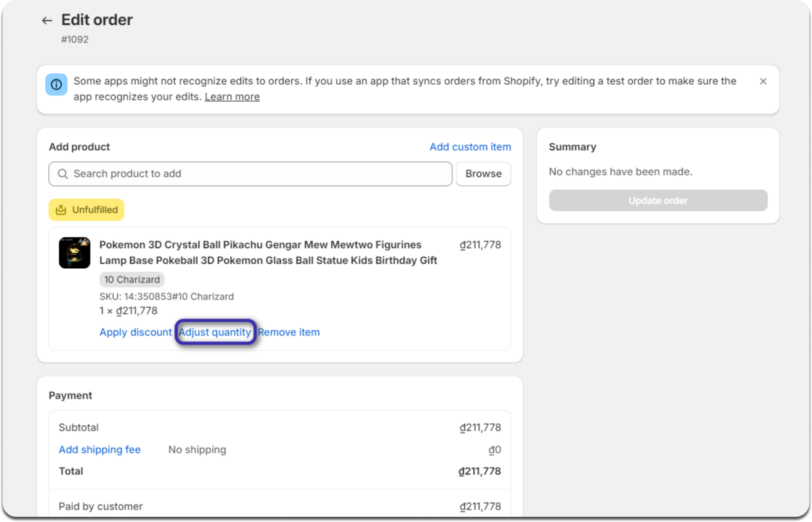Click the product price ₫211,778 beside the title

[480, 245]
